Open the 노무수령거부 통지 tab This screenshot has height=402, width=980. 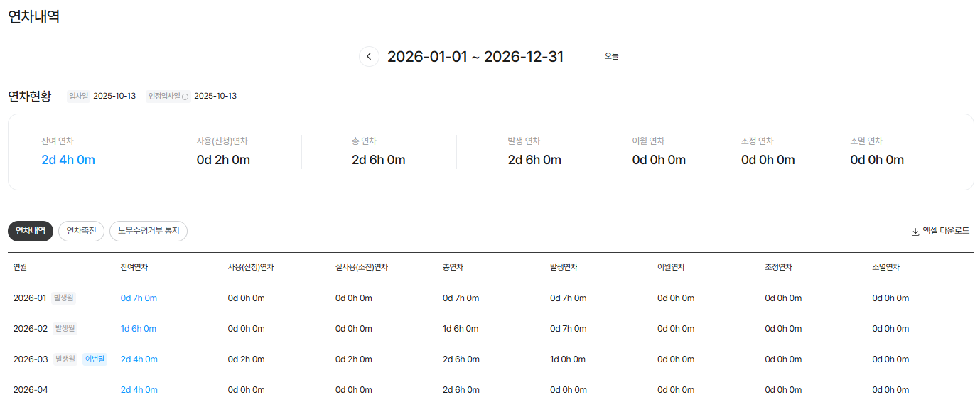coord(149,231)
